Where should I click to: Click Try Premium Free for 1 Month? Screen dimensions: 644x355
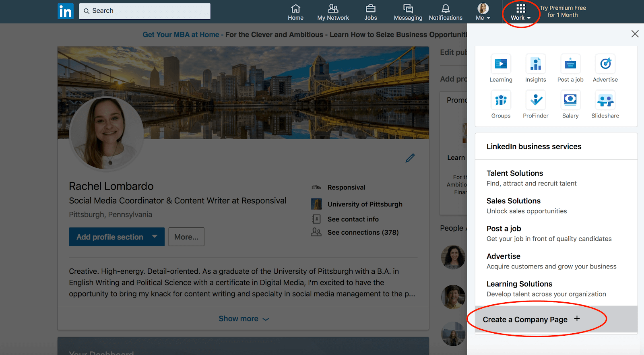click(x=563, y=11)
